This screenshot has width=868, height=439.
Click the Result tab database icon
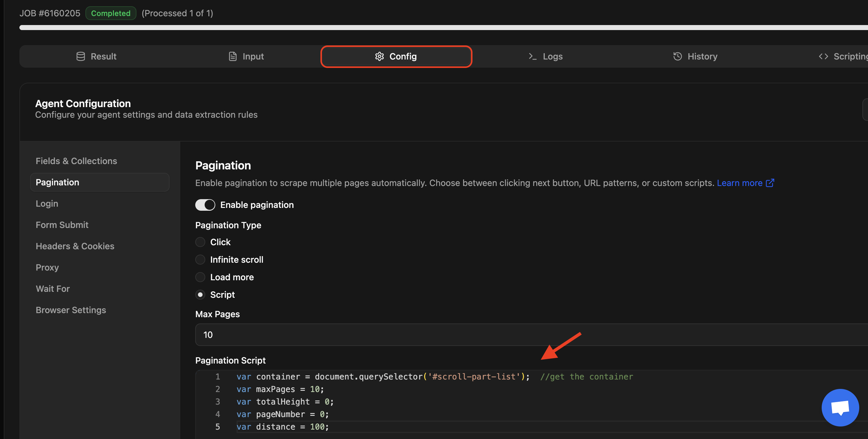(x=80, y=56)
